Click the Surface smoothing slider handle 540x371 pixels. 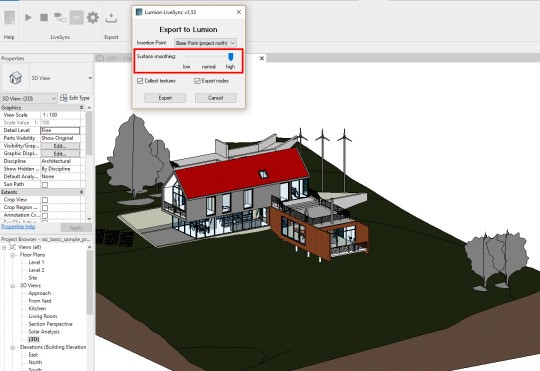(x=231, y=56)
